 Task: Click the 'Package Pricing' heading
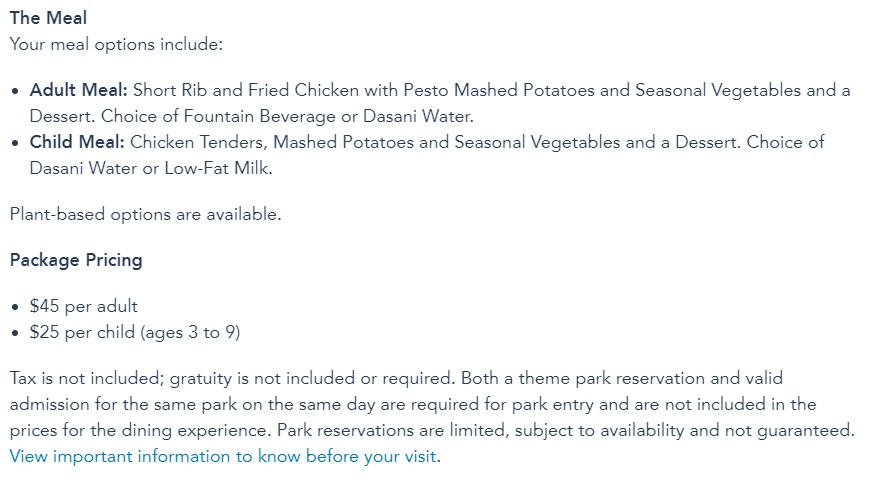tap(76, 260)
